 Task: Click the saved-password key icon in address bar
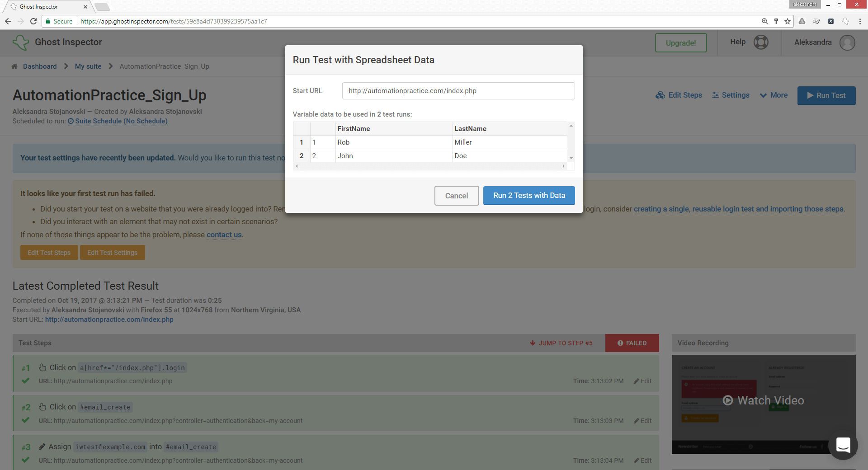776,21
